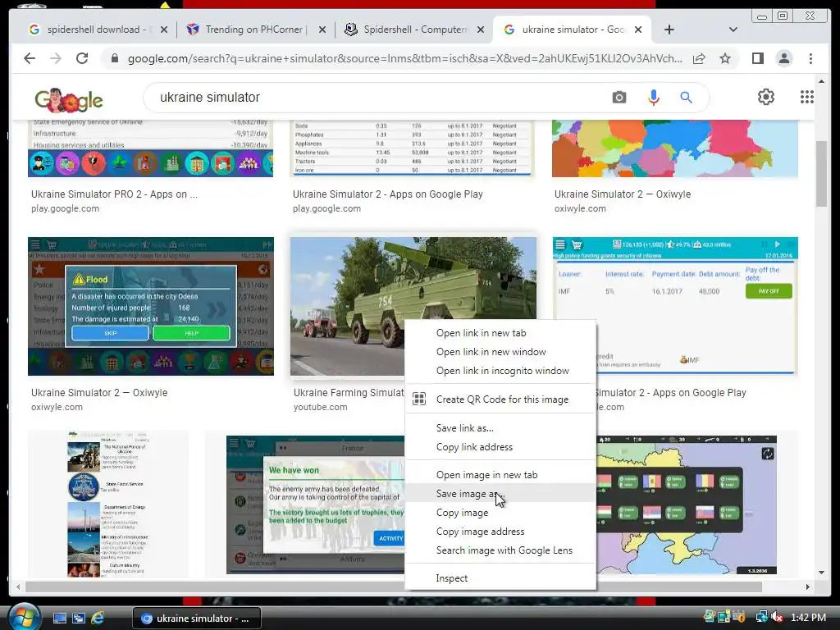840x630 pixels.
Task: Choose Inspect from context menu
Action: point(500,578)
